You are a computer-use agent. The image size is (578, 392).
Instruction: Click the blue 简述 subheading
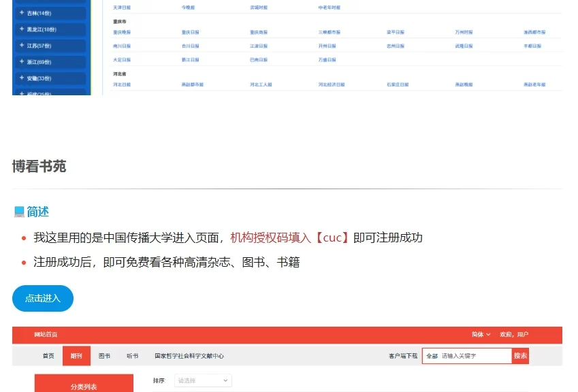coord(37,212)
